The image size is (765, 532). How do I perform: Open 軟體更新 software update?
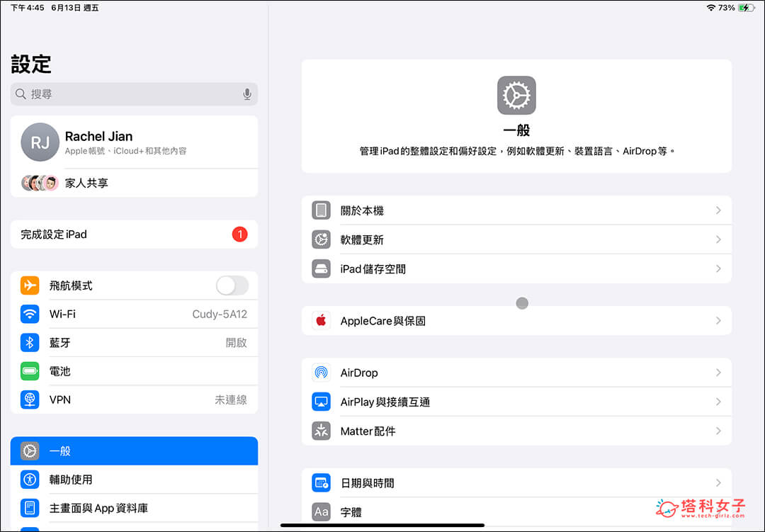[x=516, y=239]
